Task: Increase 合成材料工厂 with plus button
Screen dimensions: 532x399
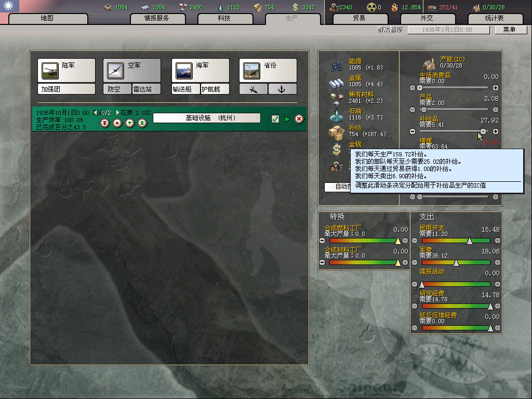Action: click(x=405, y=262)
